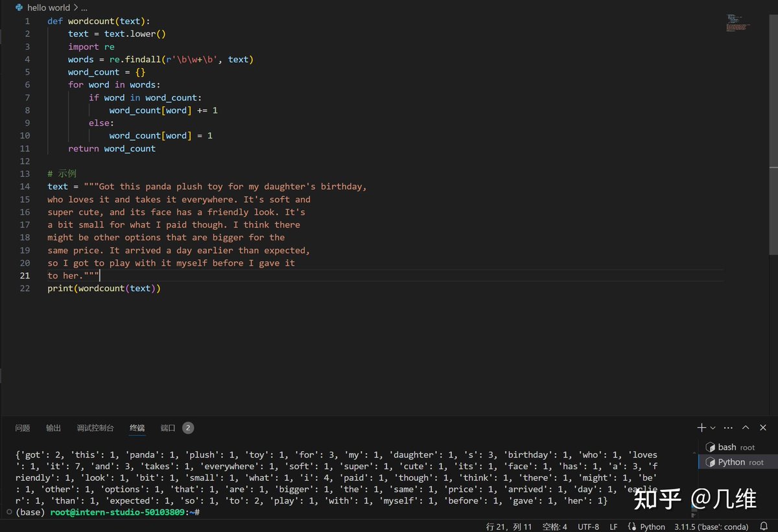Open the 问题 (Problems) panel tab
The image size is (778, 532).
point(23,428)
